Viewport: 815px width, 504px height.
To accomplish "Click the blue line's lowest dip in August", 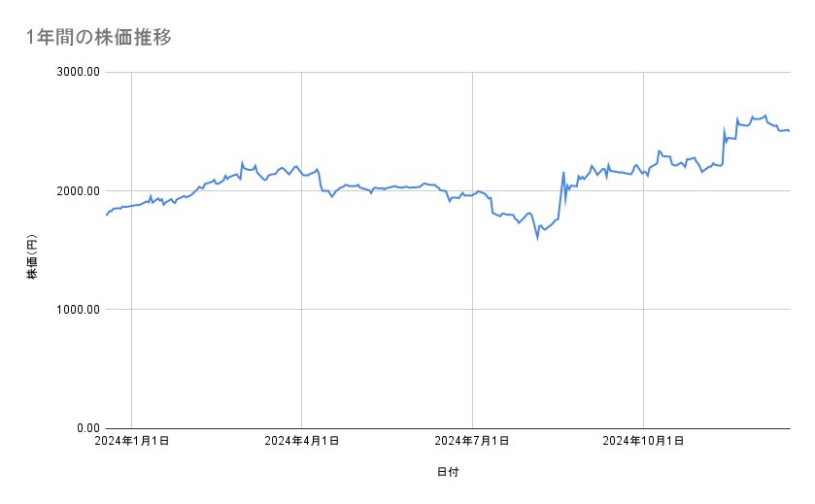I will (537, 237).
